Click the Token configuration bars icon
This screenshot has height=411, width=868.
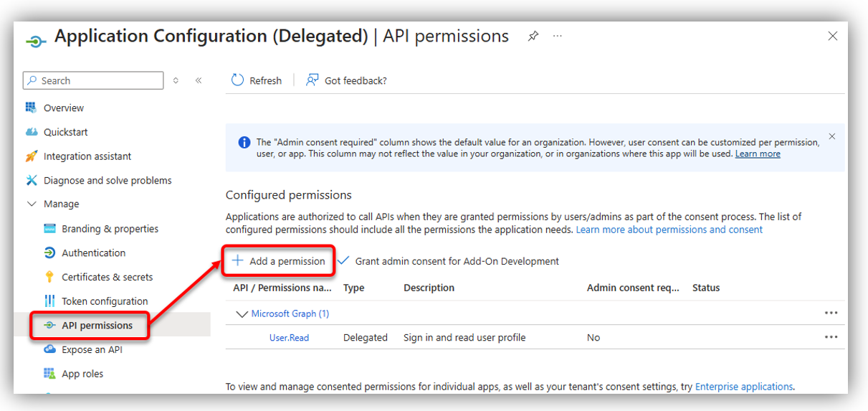(49, 301)
